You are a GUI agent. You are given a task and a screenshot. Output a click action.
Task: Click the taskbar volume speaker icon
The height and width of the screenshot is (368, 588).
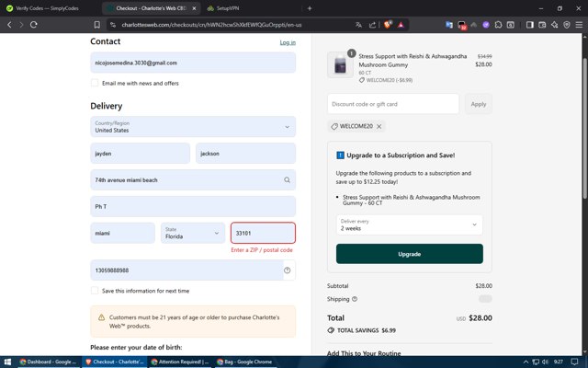click(x=545, y=362)
